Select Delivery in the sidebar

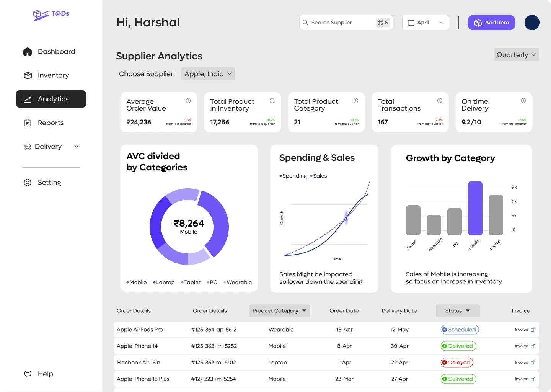click(x=48, y=147)
